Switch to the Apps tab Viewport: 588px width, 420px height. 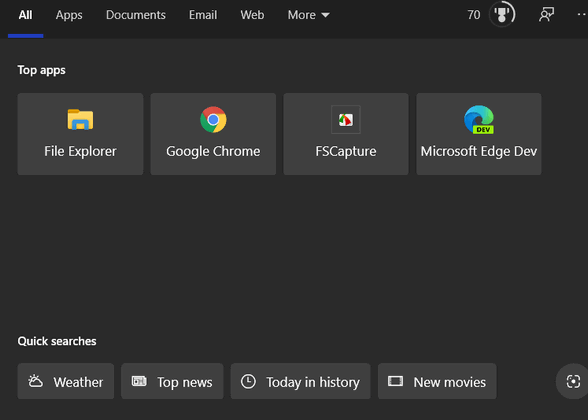(x=69, y=15)
